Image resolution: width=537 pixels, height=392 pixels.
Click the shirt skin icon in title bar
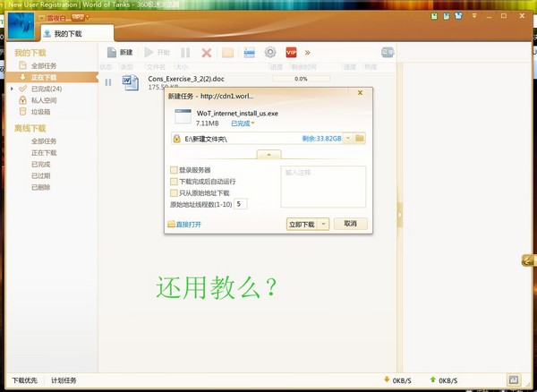(x=458, y=16)
